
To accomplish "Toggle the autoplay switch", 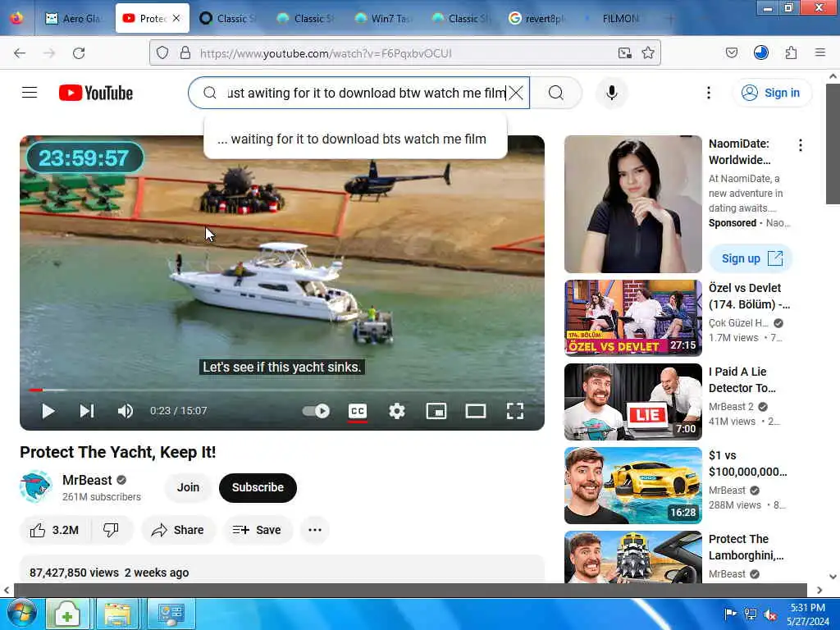I will [x=316, y=411].
